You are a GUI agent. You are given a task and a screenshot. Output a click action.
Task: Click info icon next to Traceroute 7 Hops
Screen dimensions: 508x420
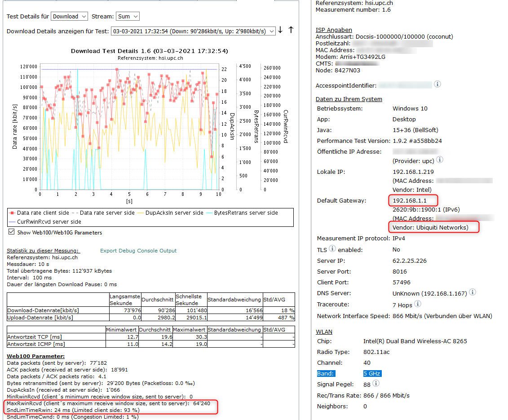tap(418, 304)
